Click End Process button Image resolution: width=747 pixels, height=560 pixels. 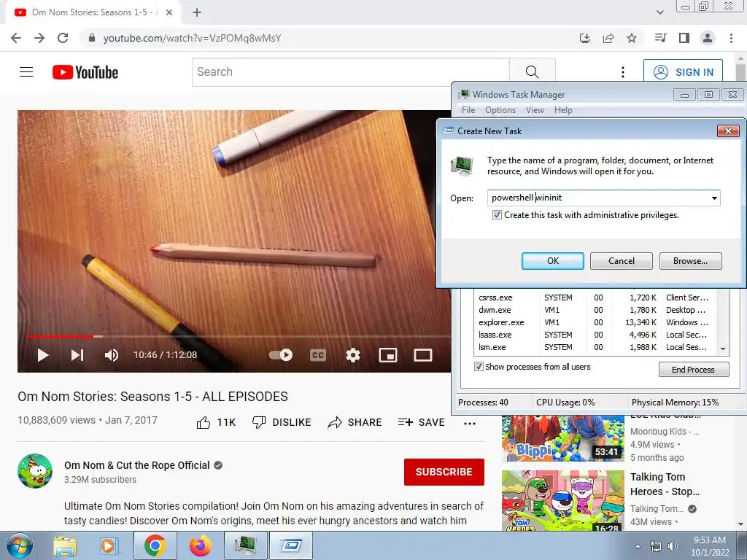(x=694, y=370)
